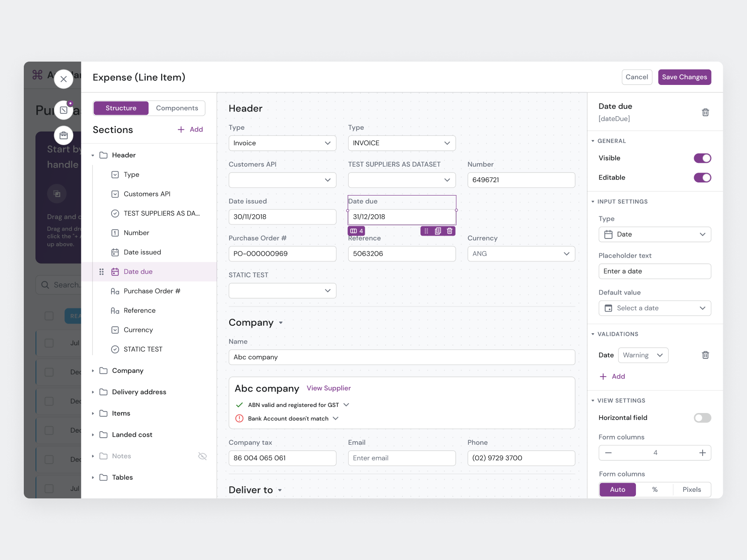
Task: Click the layout icon below the close button
Action: click(63, 110)
